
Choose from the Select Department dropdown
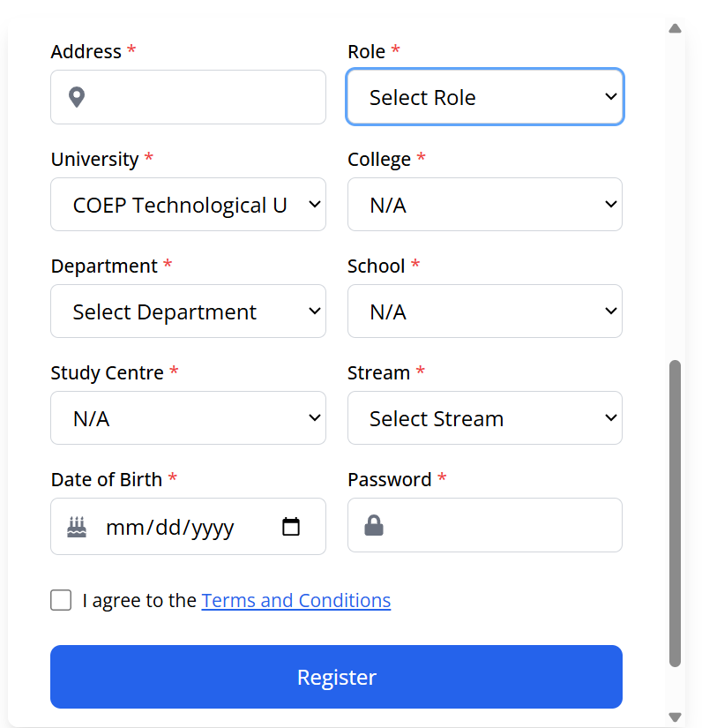188,311
